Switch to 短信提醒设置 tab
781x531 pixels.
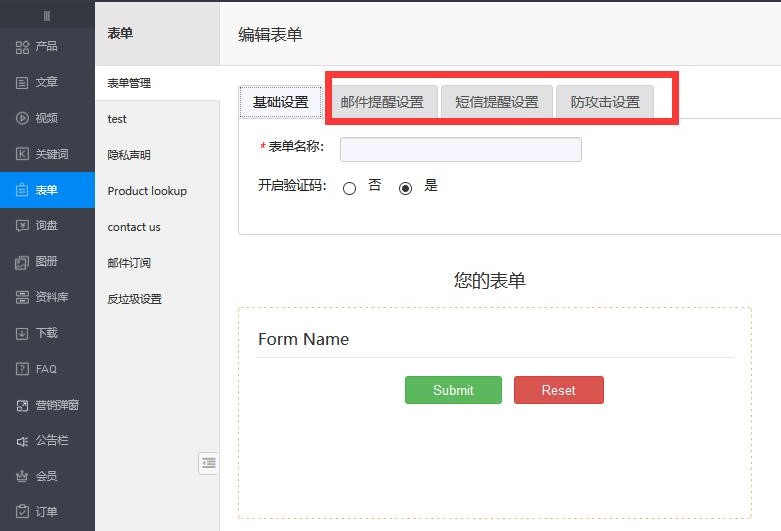click(x=496, y=102)
